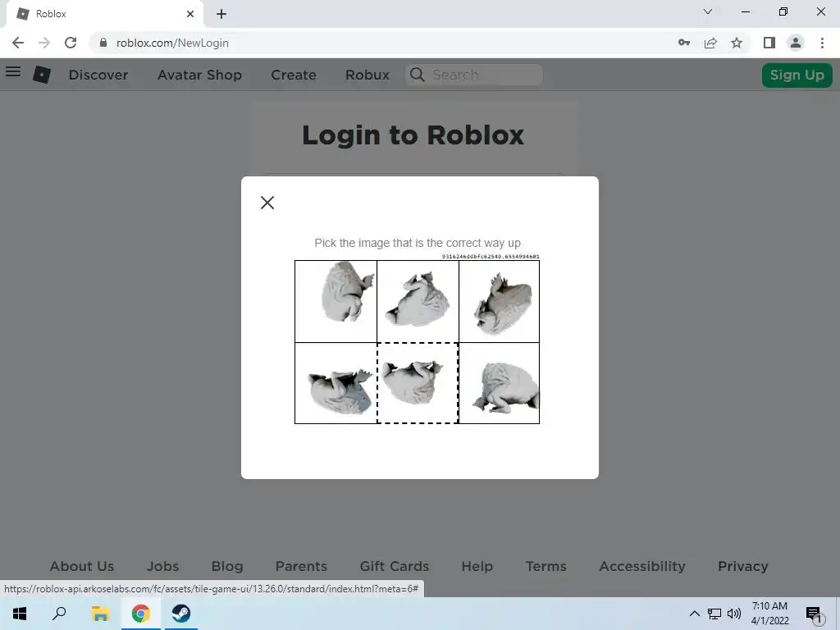
Task: Open saved passwords key icon
Action: (x=684, y=43)
